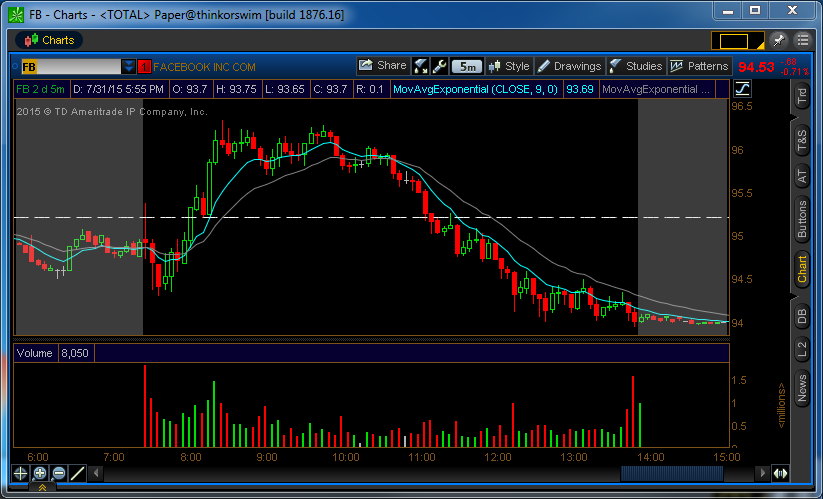The image size is (823, 499).
Task: Click the quick time frame icon
Action: tap(420, 66)
